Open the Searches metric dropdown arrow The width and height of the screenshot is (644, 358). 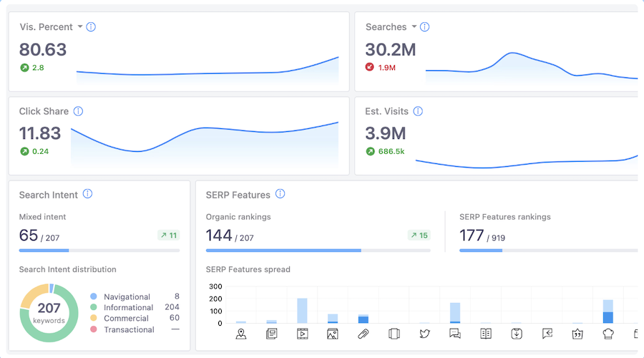[414, 26]
